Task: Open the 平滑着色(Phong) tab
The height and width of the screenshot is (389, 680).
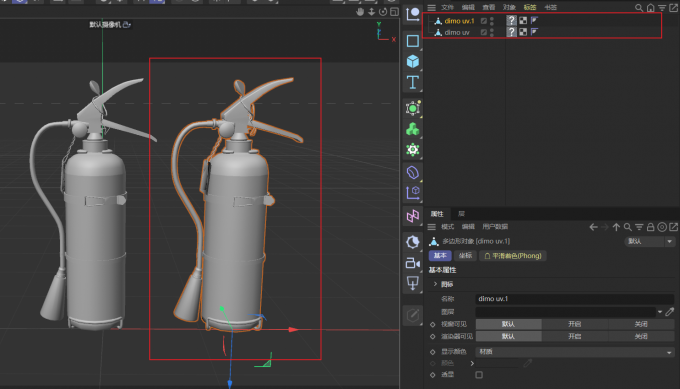Action: pyautogui.click(x=513, y=256)
